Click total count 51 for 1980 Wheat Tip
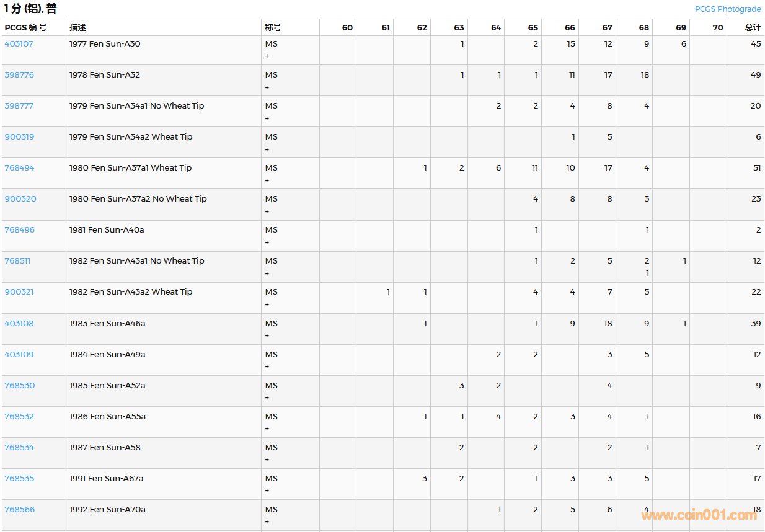 point(756,168)
